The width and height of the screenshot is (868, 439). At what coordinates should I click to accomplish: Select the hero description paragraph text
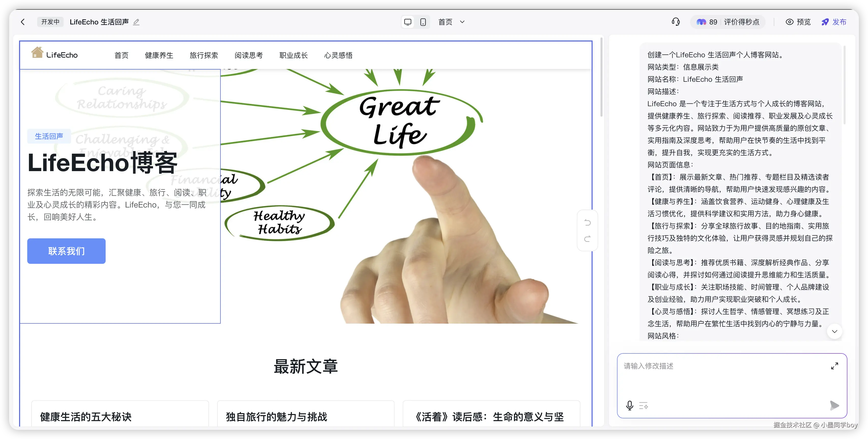click(117, 205)
